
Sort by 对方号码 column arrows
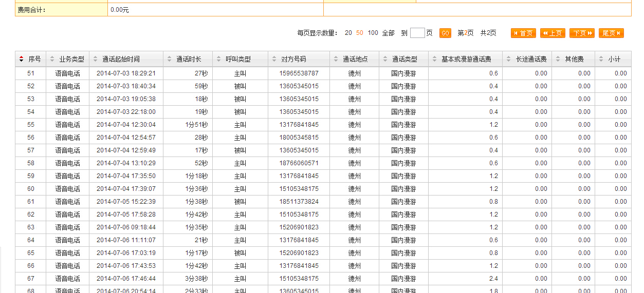tap(274, 59)
